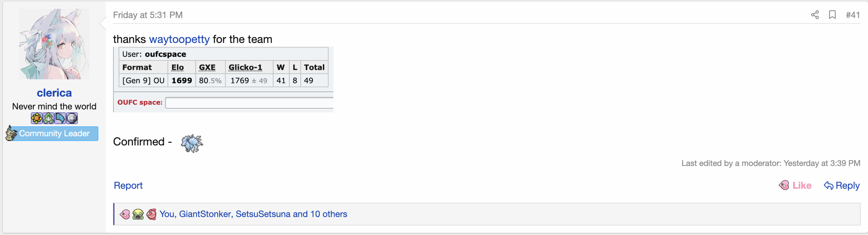Reply to clerica's post
Screen dimensions: 868x235
[842, 185]
